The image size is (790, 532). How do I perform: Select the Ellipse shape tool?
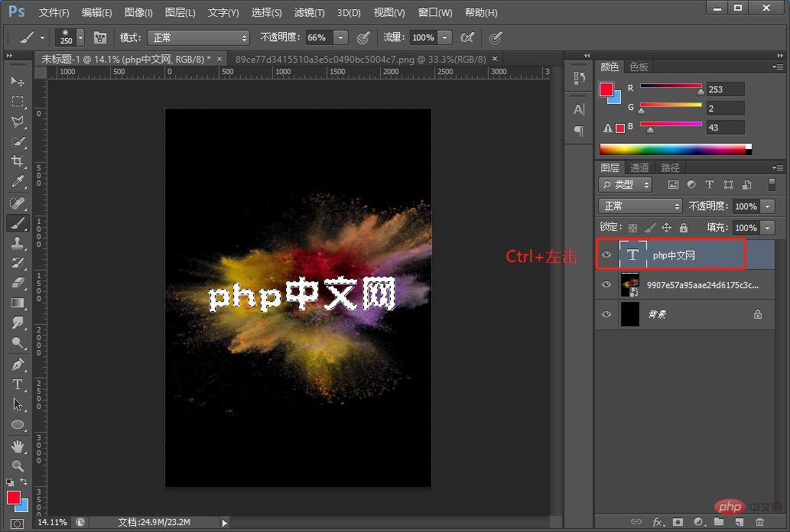tap(18, 425)
